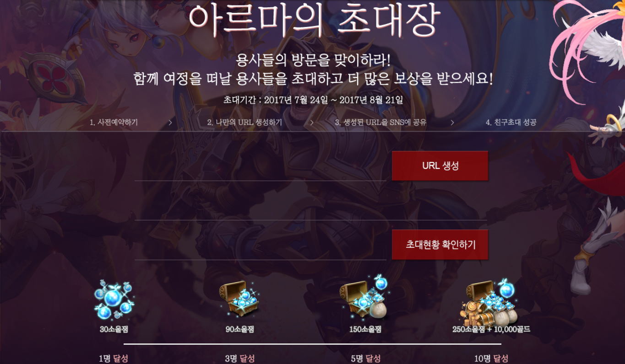Select step 4. 친구초대 성공
This screenshot has width=625, height=364.
(511, 123)
